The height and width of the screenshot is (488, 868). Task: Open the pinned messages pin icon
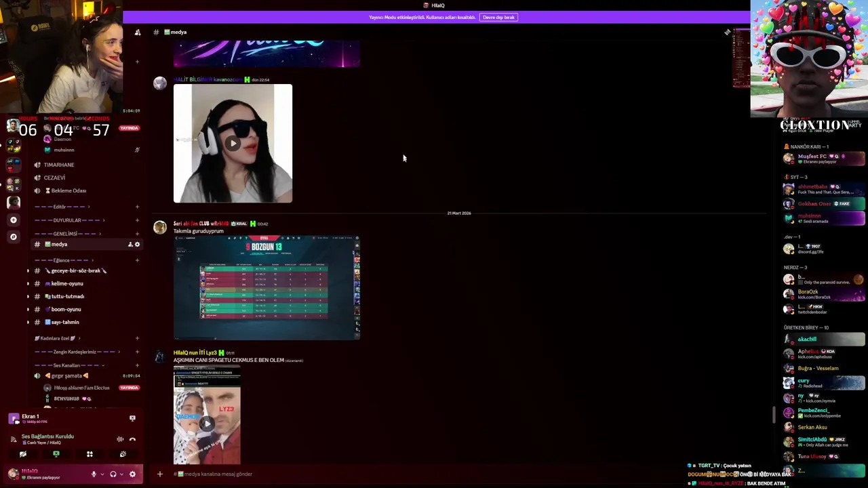tap(727, 32)
